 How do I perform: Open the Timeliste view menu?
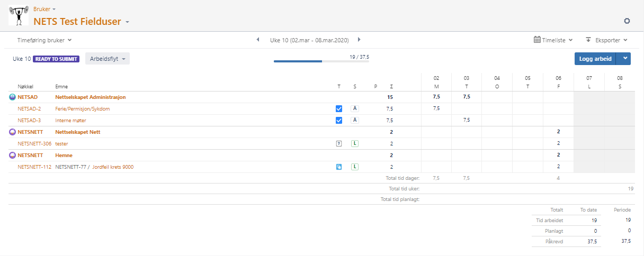(553, 40)
